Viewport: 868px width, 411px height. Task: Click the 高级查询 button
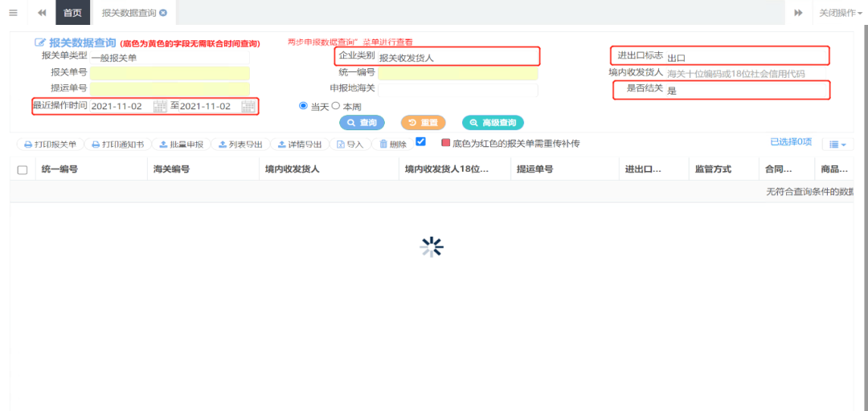[x=493, y=123]
